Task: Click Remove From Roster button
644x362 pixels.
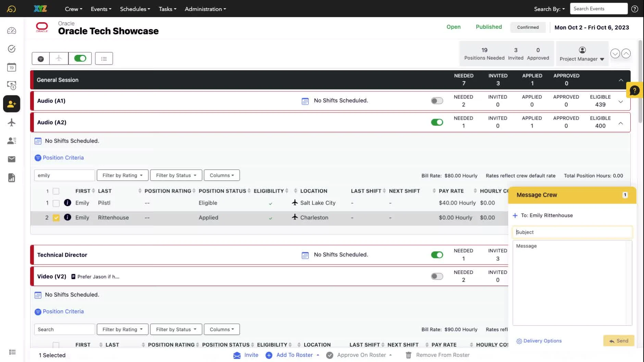Action: pos(437,355)
